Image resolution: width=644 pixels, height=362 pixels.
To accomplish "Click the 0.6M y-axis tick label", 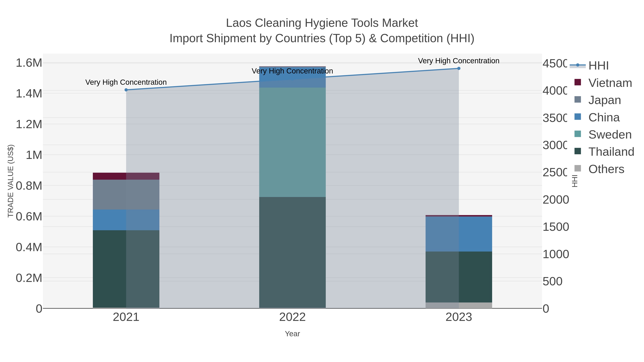I will coord(29,217).
